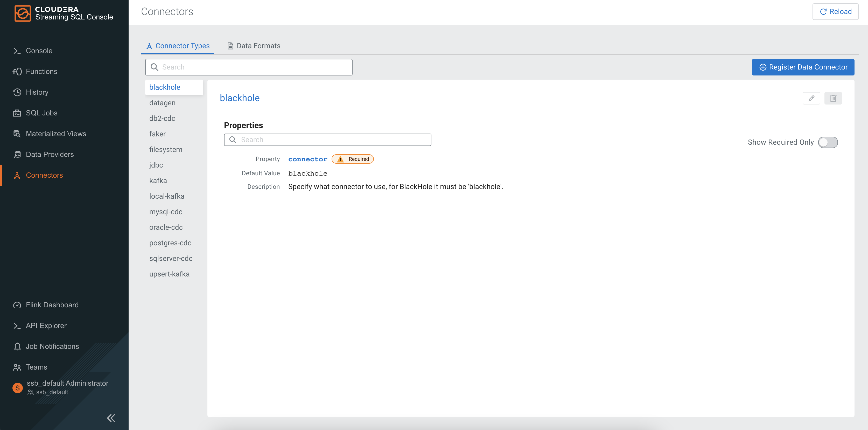The image size is (868, 430).
Task: Select the postgres-cdc connector
Action: [174, 243]
